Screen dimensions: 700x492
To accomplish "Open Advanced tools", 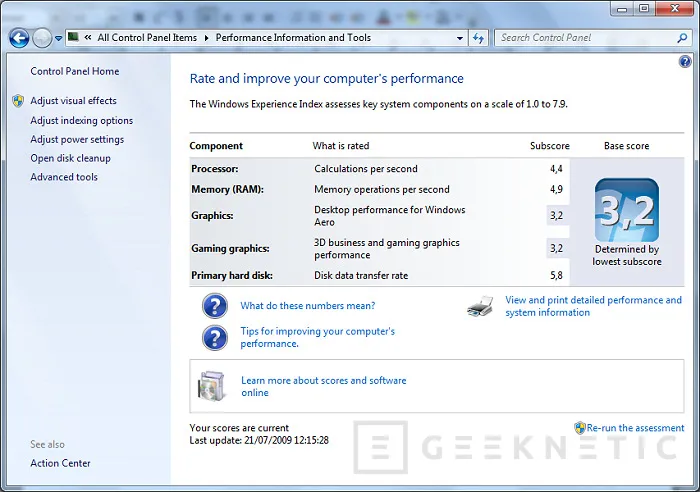I will [64, 177].
